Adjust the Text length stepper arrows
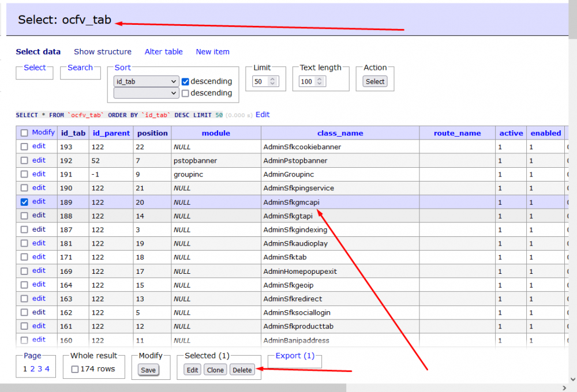The width and height of the screenshot is (577, 392). click(319, 82)
